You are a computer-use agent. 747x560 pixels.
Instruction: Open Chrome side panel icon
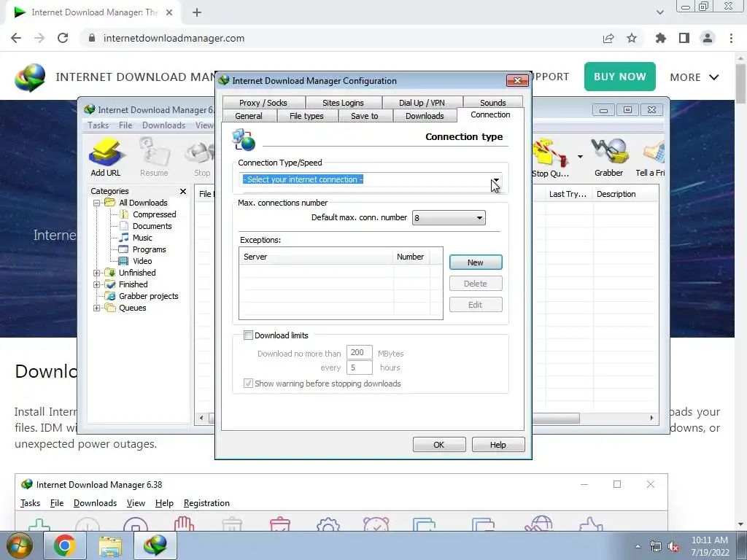coord(684,38)
